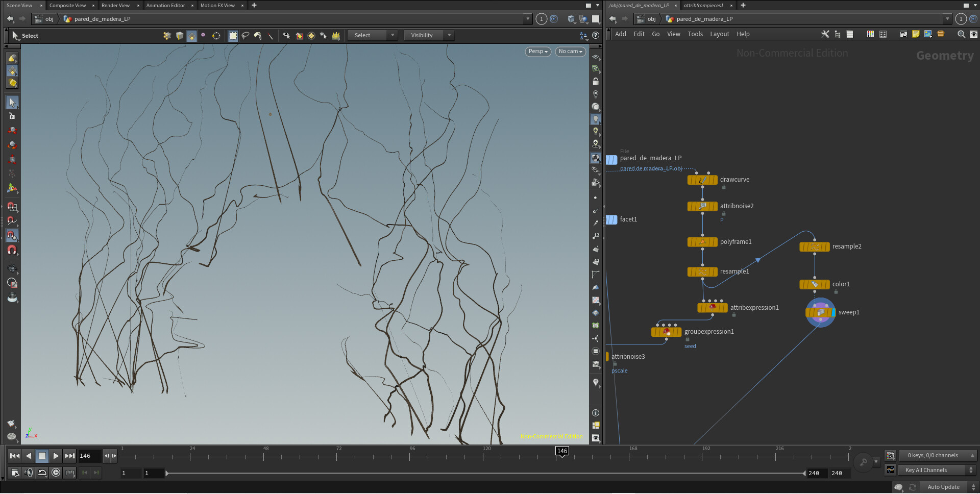Viewport: 980px width, 494px height.
Task: Select the drawcurve node
Action: pos(702,180)
